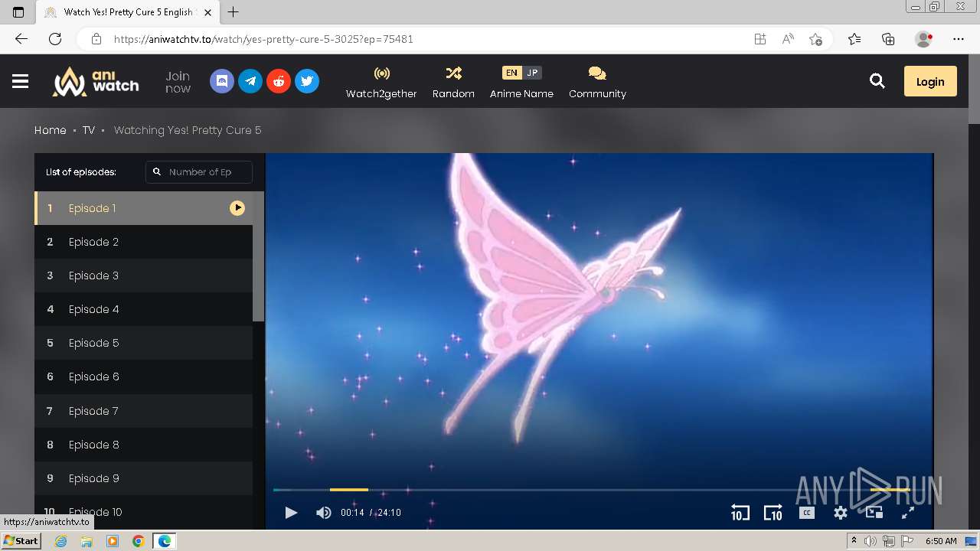Click the AniWatch logo
Screen dimensions: 980x551
96,81
